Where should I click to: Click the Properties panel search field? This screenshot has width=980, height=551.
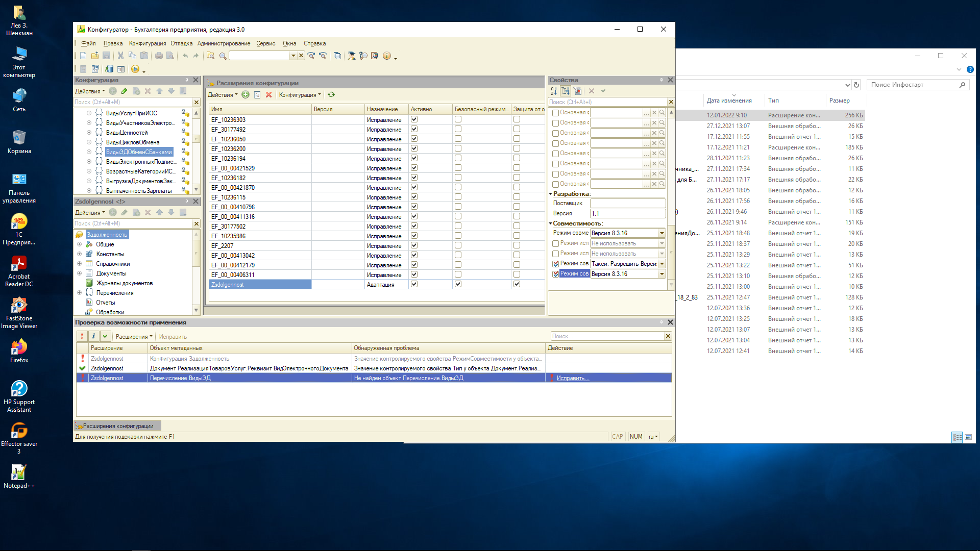point(607,102)
